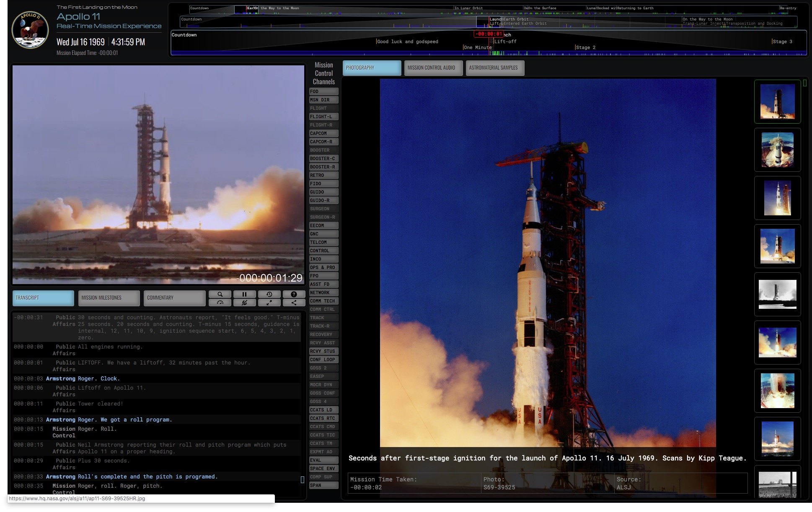The height and width of the screenshot is (512, 812).
Task: Select the RCVY STUS channel
Action: coord(323,351)
